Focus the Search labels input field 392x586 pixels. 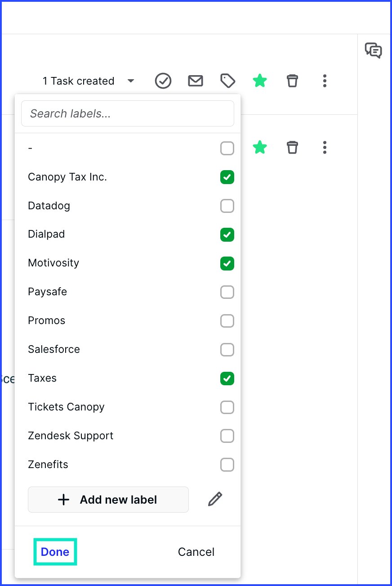128,113
